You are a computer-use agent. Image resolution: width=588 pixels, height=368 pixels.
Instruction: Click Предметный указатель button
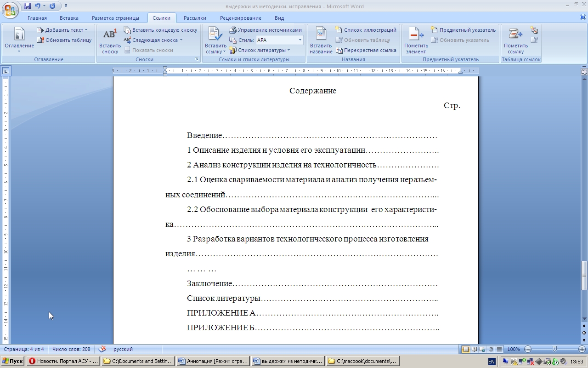pos(463,30)
